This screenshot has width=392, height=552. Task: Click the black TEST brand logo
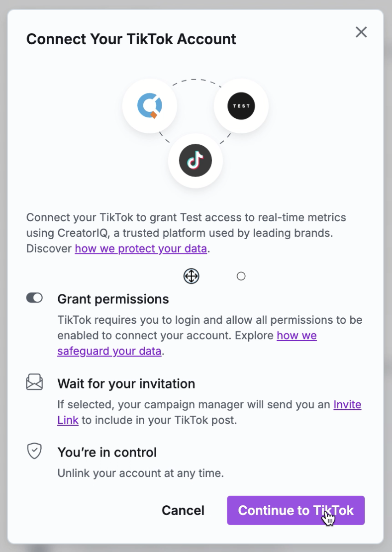[241, 106]
